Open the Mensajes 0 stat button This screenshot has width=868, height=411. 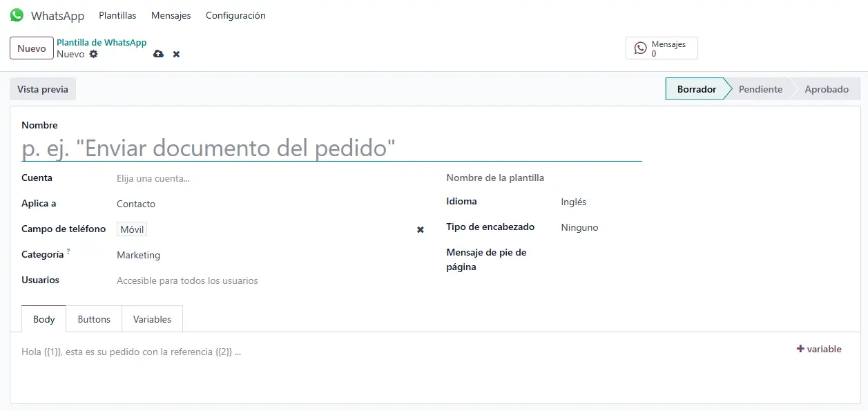tap(662, 48)
